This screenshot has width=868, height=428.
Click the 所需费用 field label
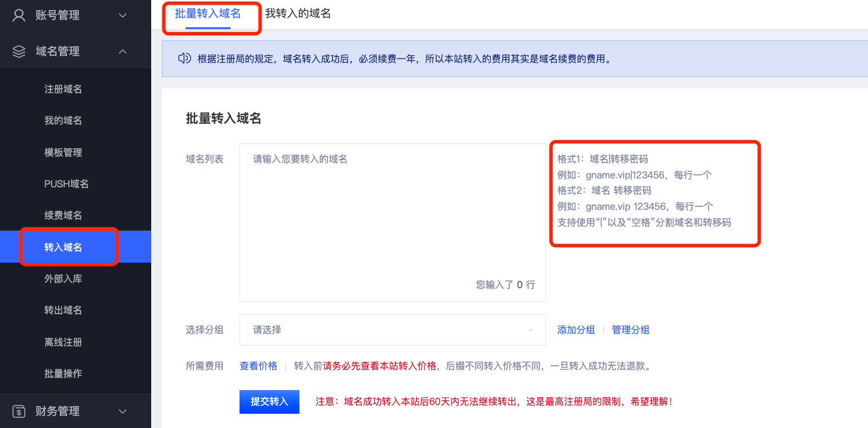pos(205,366)
